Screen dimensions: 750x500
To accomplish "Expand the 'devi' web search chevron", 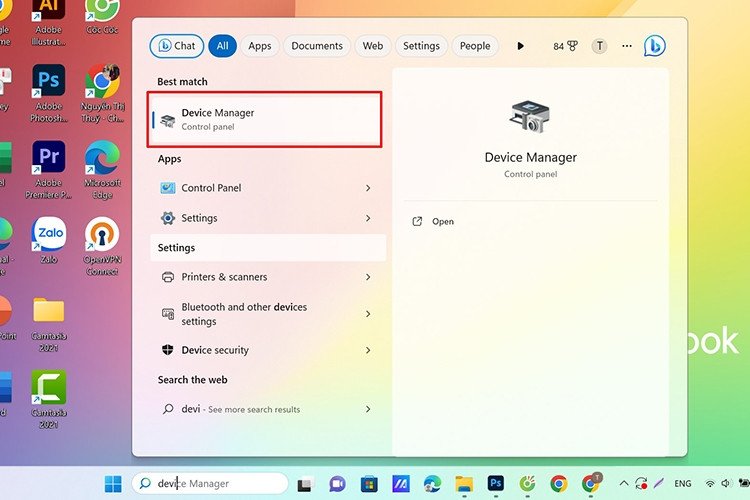I will tap(368, 409).
